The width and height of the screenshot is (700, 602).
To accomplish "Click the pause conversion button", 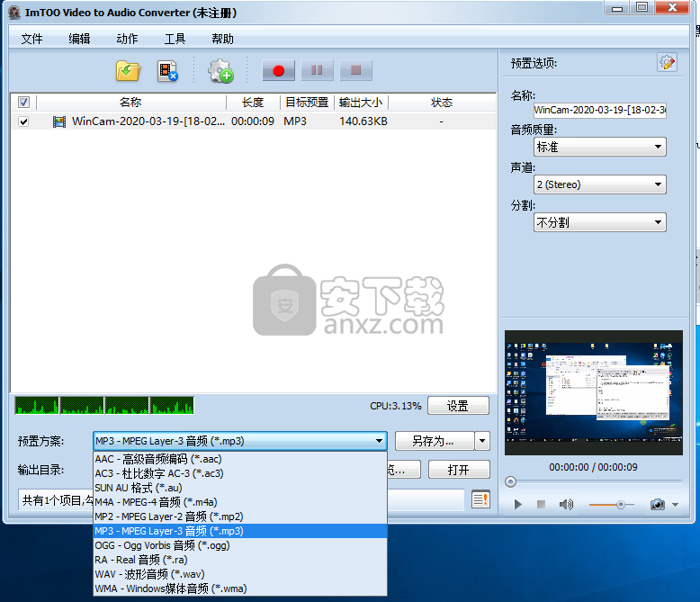I will [x=317, y=70].
